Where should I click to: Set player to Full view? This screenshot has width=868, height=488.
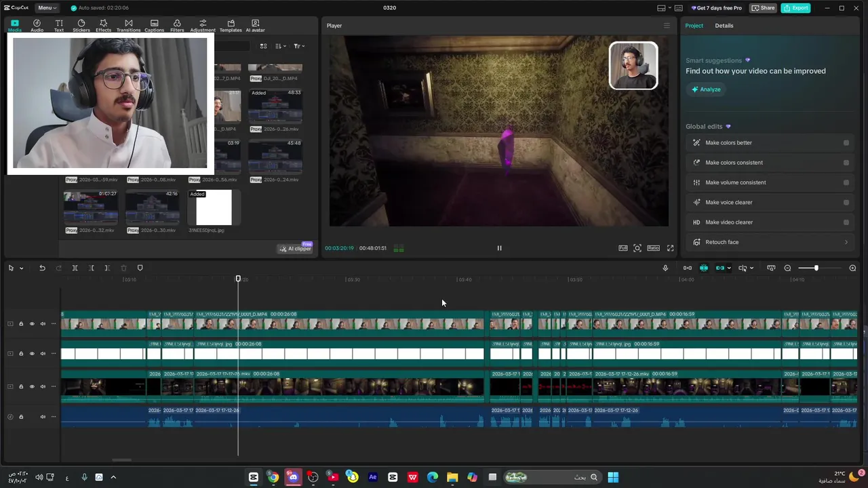click(x=623, y=248)
